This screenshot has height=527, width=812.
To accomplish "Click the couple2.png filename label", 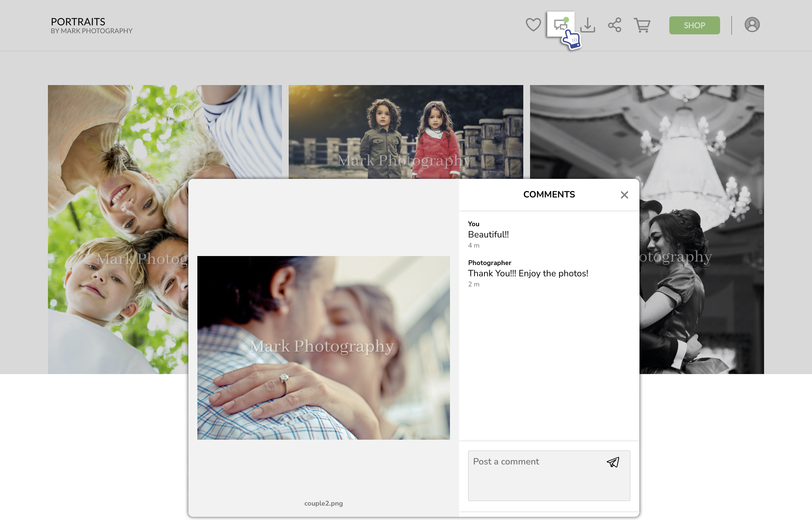I will [x=323, y=503].
